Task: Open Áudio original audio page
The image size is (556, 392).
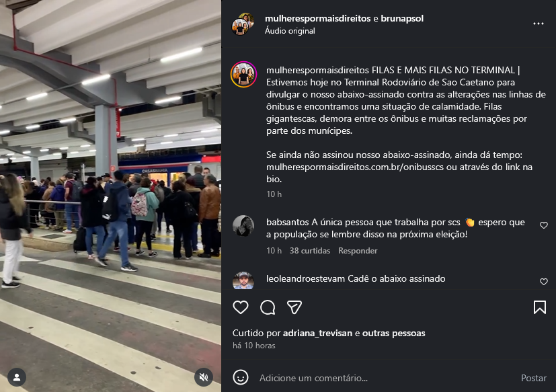Action: pos(290,31)
